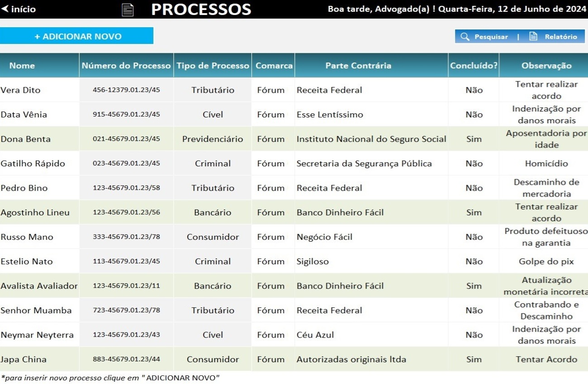The image size is (588, 384).
Task: Select Gatilho Rápido's Criminal type cell
Action: coord(213,164)
